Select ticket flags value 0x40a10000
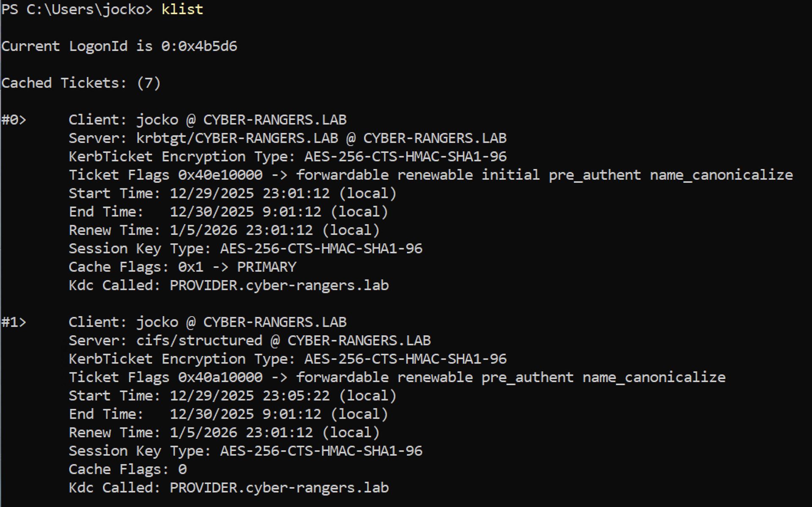812x507 pixels. tap(220, 377)
